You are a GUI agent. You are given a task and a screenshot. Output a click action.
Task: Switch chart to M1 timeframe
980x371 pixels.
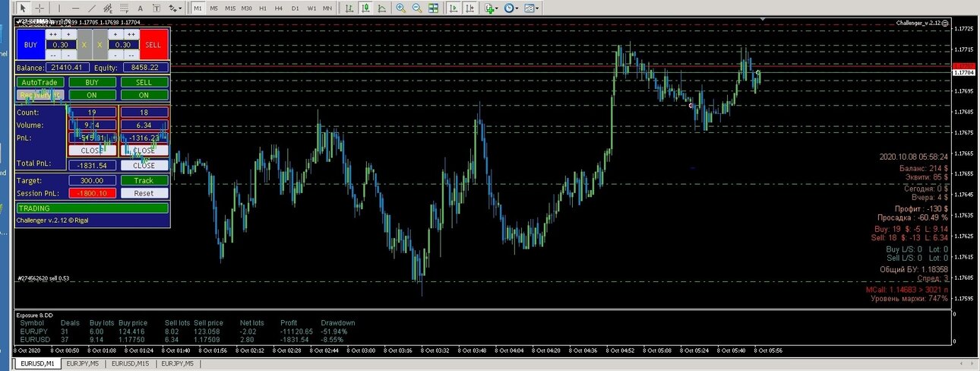point(198,8)
